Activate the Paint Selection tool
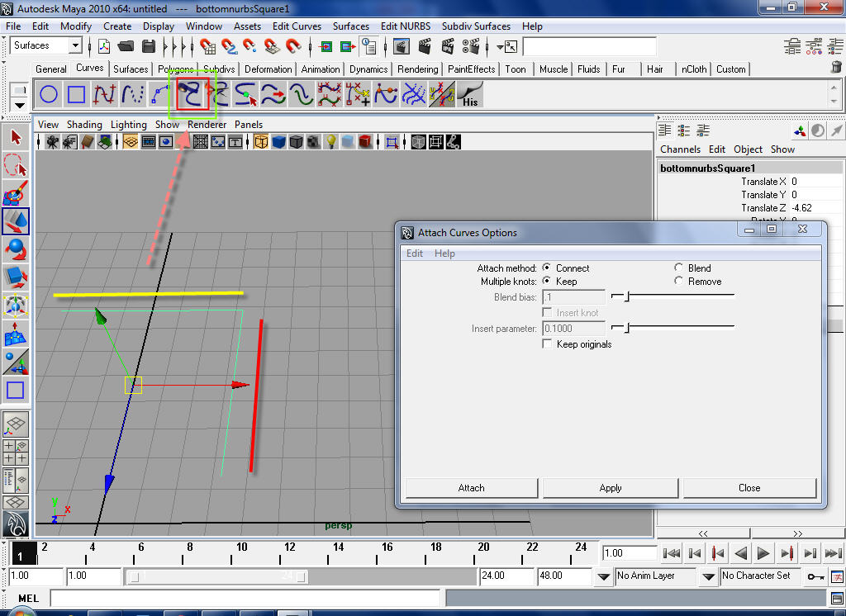This screenshot has width=846, height=616. pos(16,193)
